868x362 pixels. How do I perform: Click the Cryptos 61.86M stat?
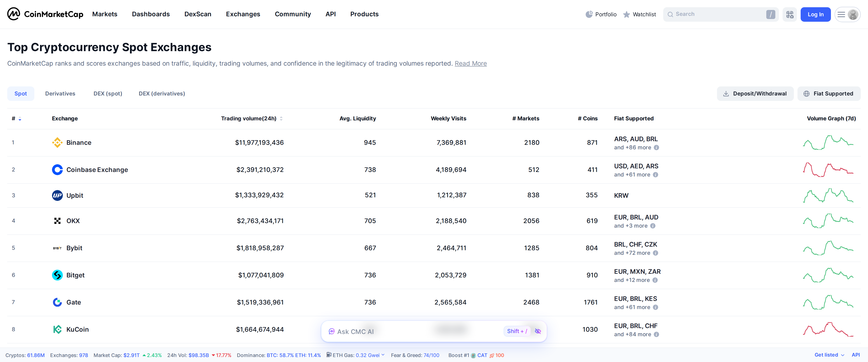click(x=25, y=355)
